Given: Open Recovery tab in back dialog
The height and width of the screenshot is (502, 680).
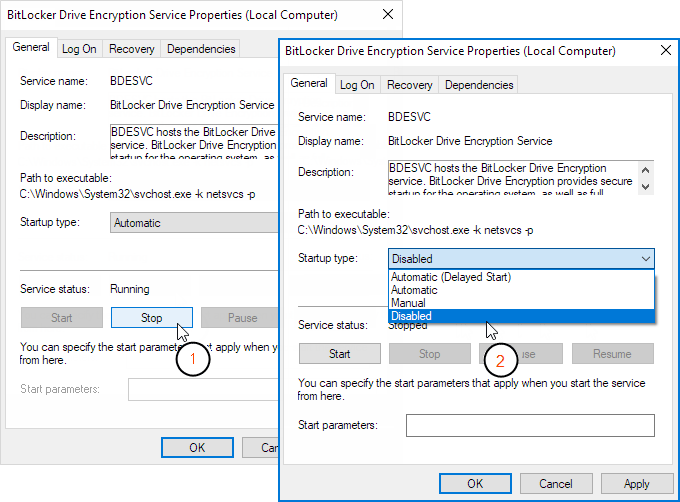Looking at the screenshot, I should [131, 49].
